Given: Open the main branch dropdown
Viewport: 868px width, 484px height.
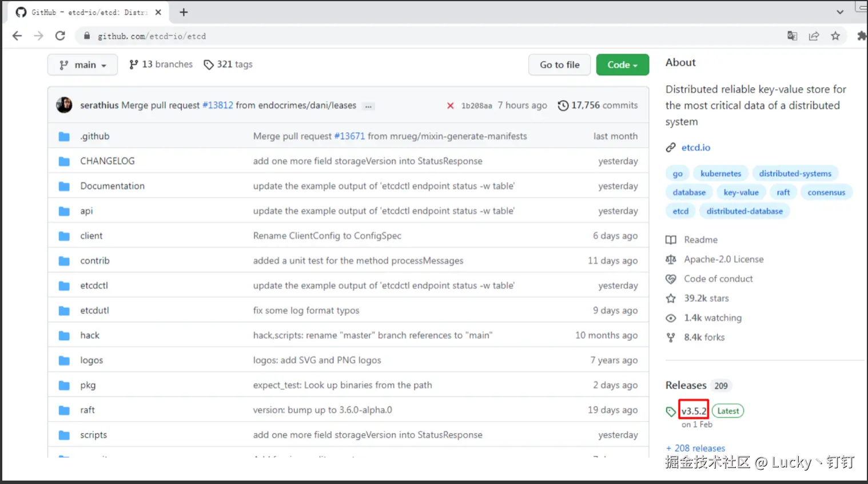Looking at the screenshot, I should 82,65.
